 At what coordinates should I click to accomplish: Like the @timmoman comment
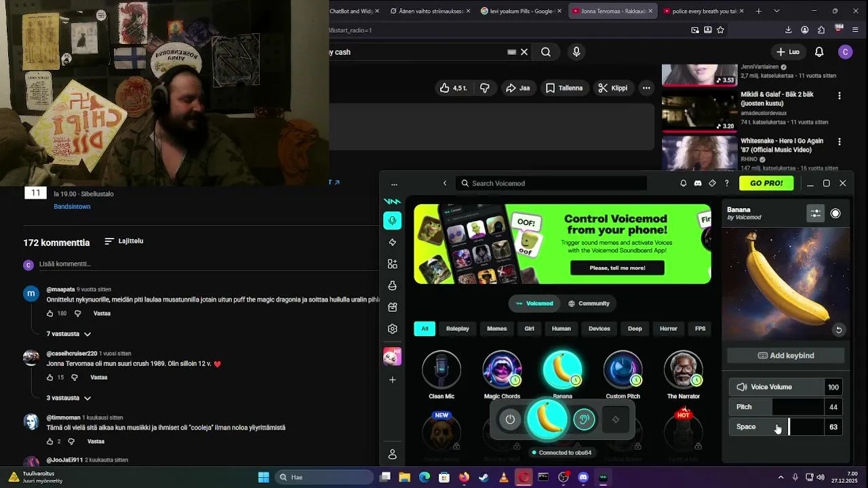(50, 442)
